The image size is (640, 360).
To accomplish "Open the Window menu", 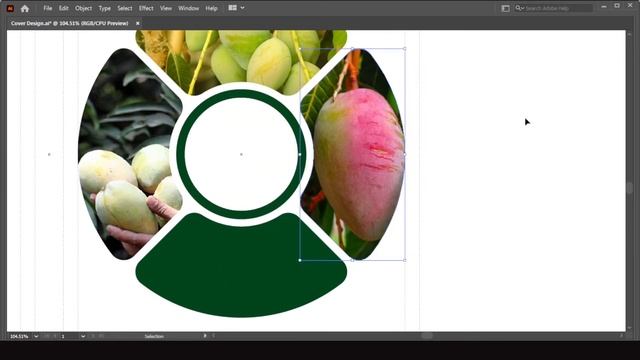I will [x=188, y=8].
